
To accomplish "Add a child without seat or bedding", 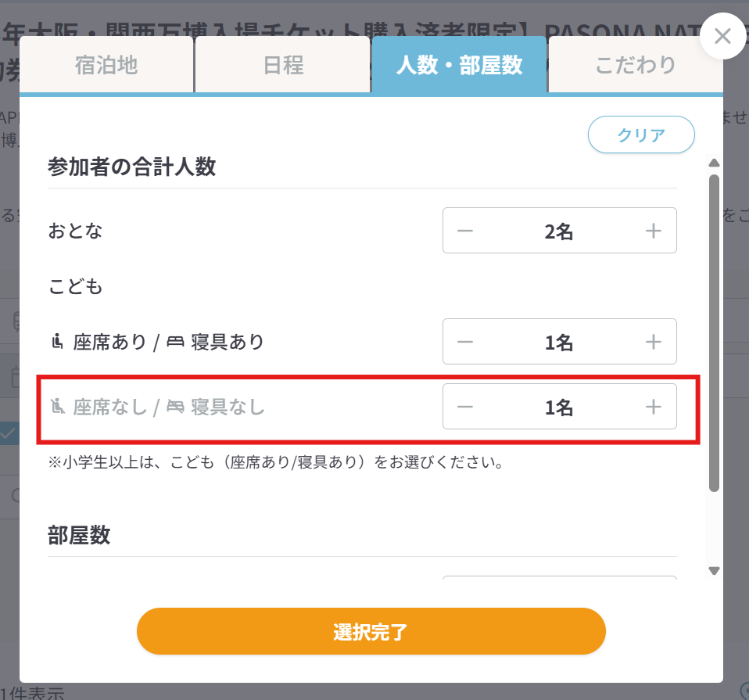I will (x=653, y=407).
